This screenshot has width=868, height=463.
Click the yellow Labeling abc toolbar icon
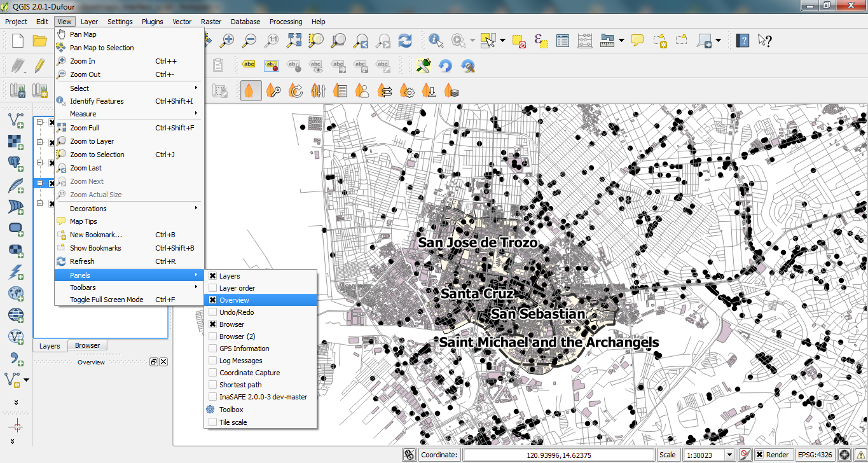point(249,65)
